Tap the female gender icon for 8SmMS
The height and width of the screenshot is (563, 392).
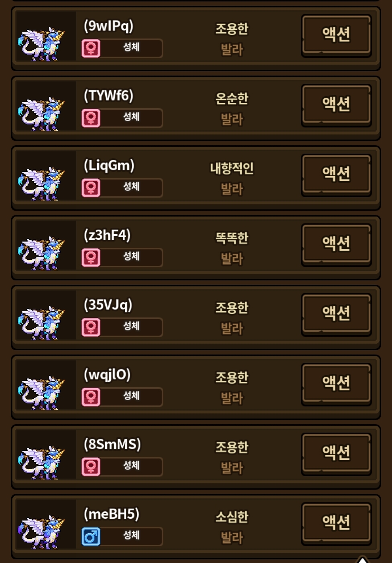(91, 467)
